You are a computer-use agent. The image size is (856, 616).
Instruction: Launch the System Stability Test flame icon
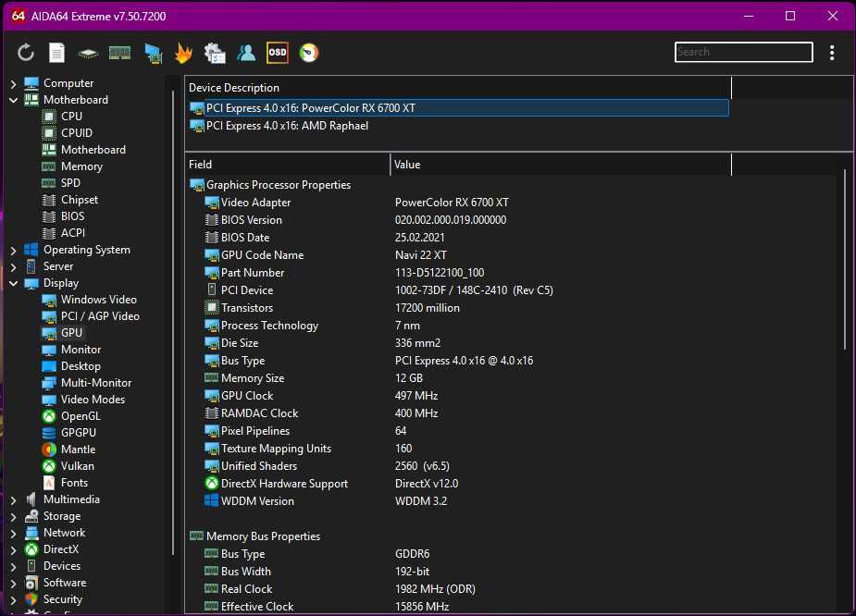coord(183,53)
